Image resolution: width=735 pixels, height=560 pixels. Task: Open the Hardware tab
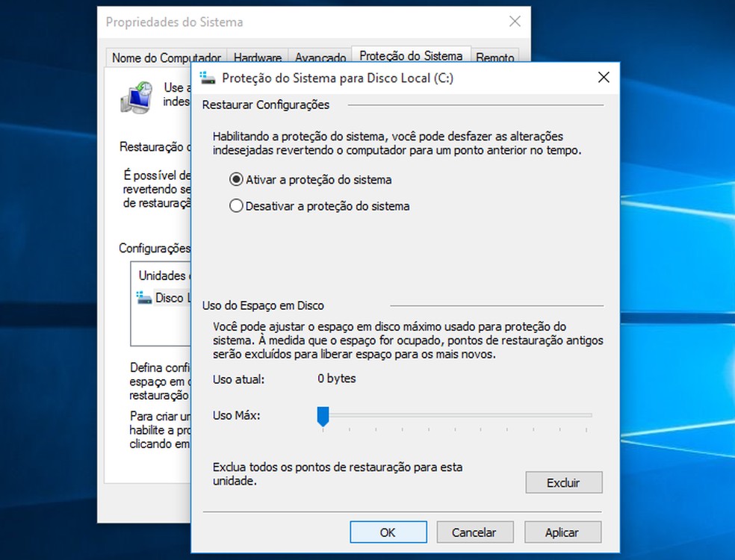click(x=258, y=57)
